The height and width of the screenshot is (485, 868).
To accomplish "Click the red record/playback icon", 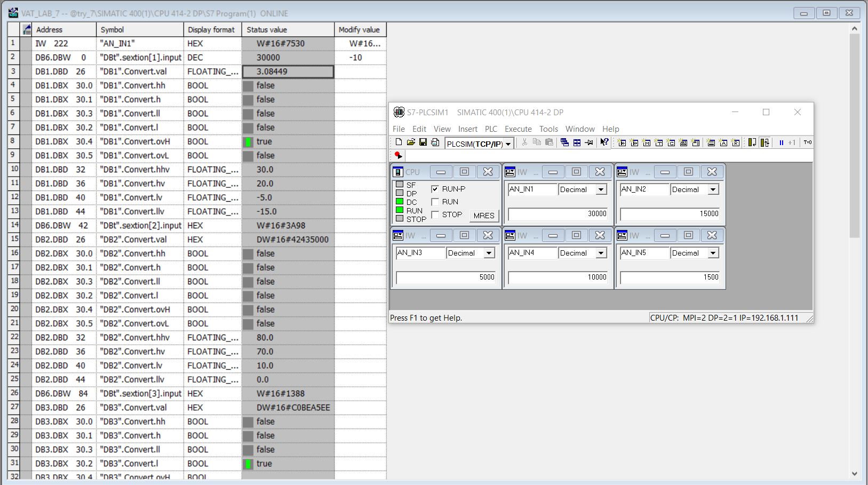I will pos(398,155).
